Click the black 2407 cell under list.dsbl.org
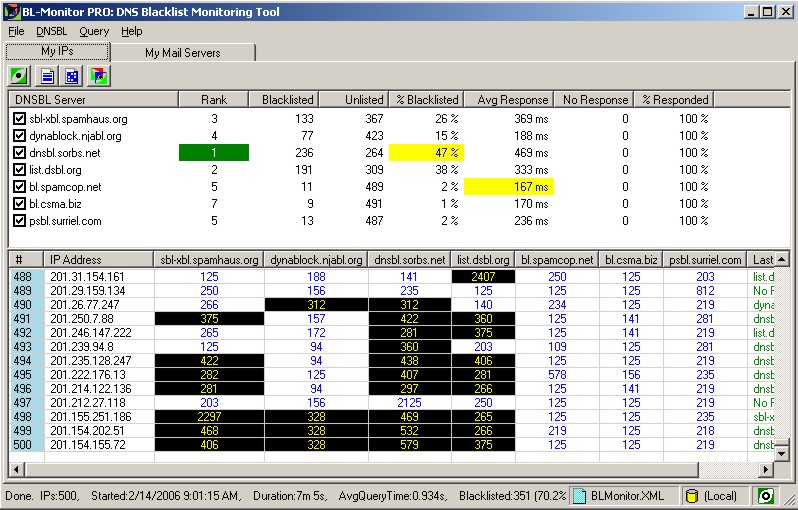The image size is (798, 510). [483, 277]
